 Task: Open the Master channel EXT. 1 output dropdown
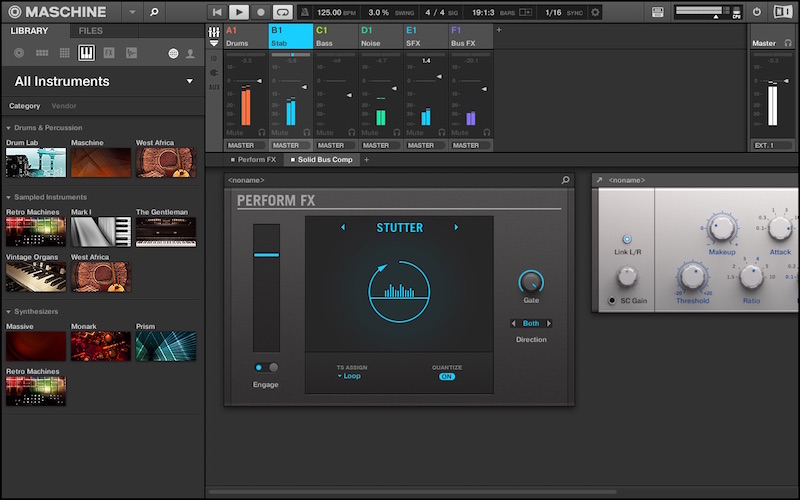pyautogui.click(x=771, y=145)
